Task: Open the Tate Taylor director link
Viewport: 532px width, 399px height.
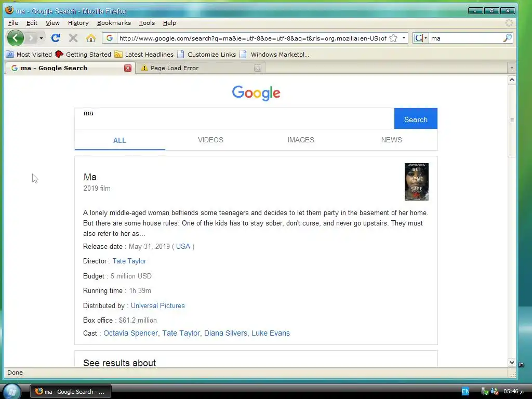Action: (129, 261)
